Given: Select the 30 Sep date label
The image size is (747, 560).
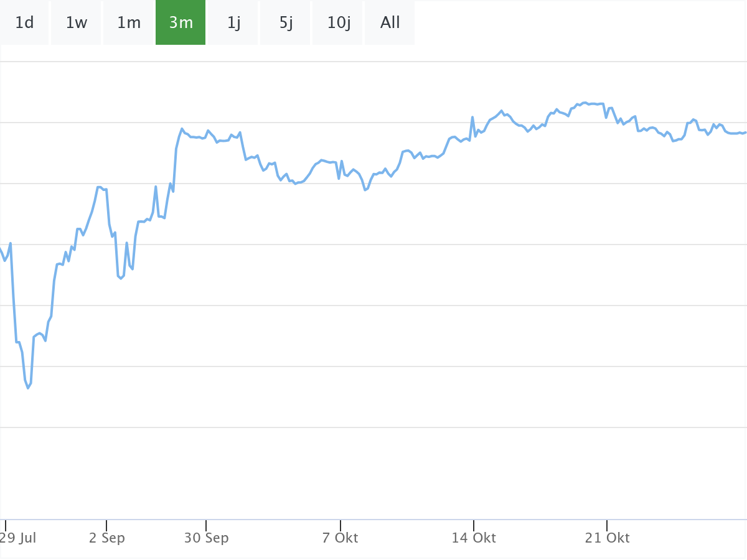Looking at the screenshot, I should [x=206, y=538].
